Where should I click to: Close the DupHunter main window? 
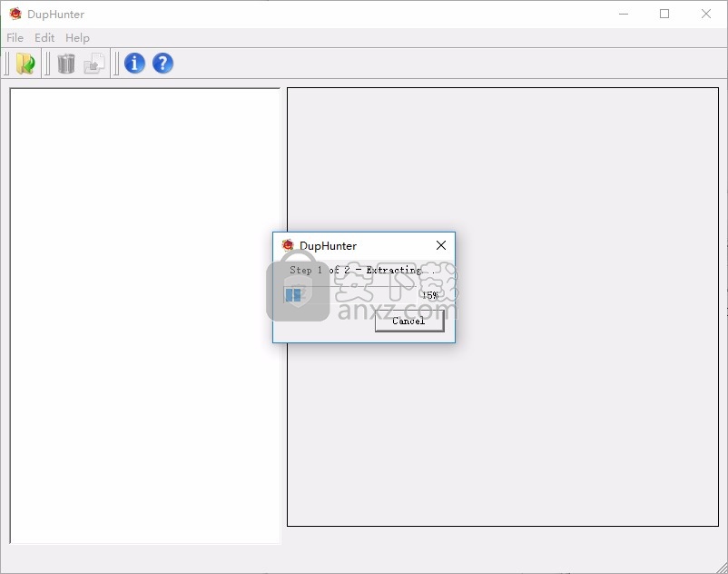705,14
